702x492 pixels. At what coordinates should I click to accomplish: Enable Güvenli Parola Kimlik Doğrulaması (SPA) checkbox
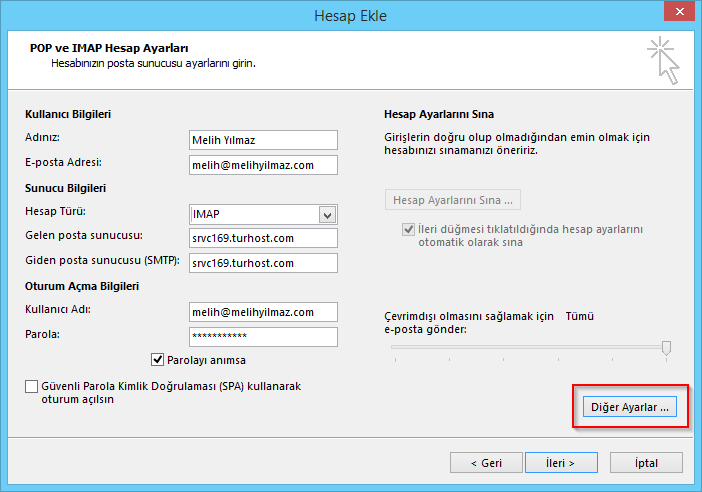coord(31,386)
